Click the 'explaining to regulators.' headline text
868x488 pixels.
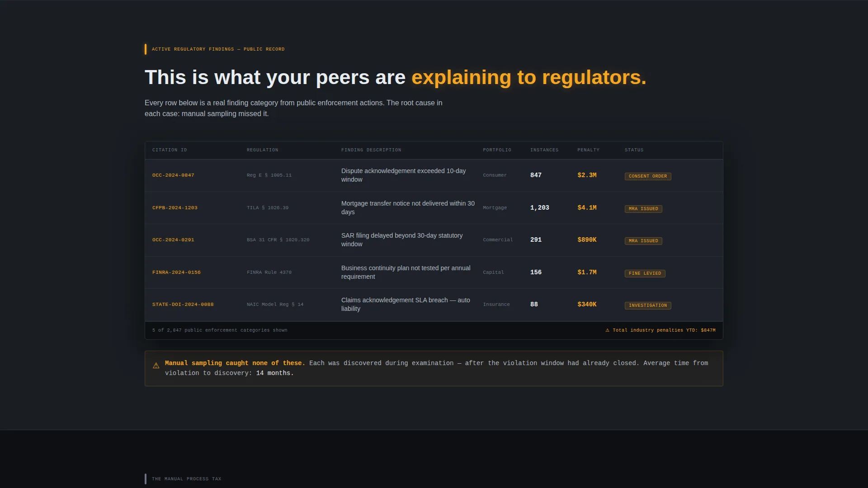pyautogui.click(x=529, y=77)
